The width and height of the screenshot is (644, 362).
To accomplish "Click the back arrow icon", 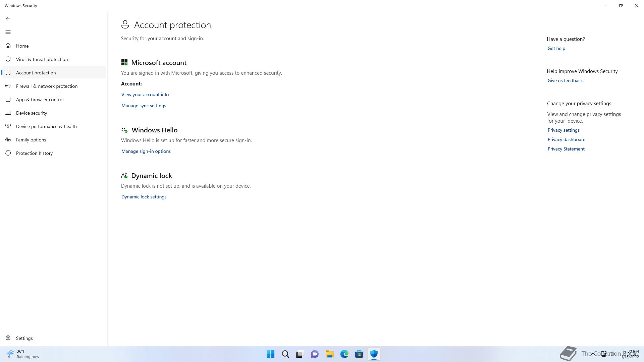I will (8, 19).
